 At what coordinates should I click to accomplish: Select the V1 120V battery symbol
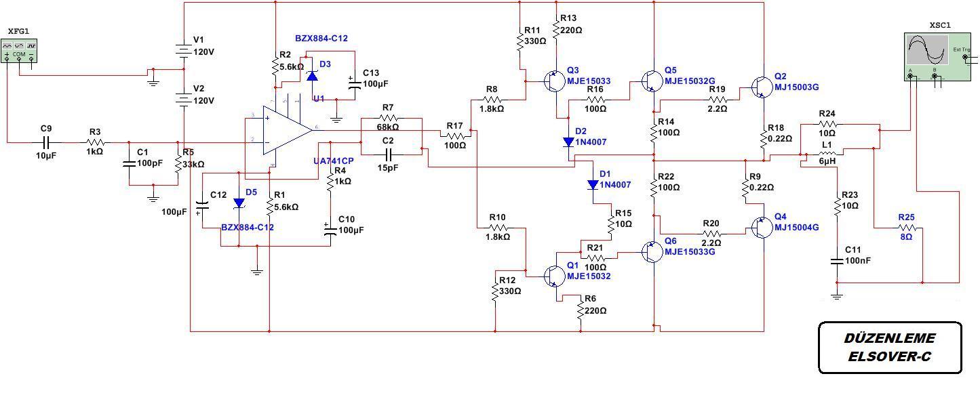184,51
